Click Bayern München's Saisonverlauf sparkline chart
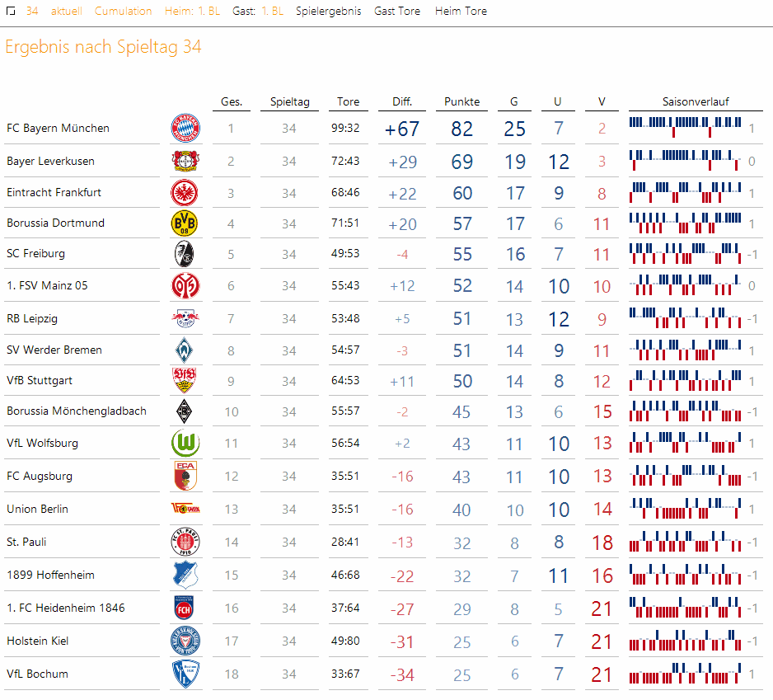773x700 pixels. [686, 128]
